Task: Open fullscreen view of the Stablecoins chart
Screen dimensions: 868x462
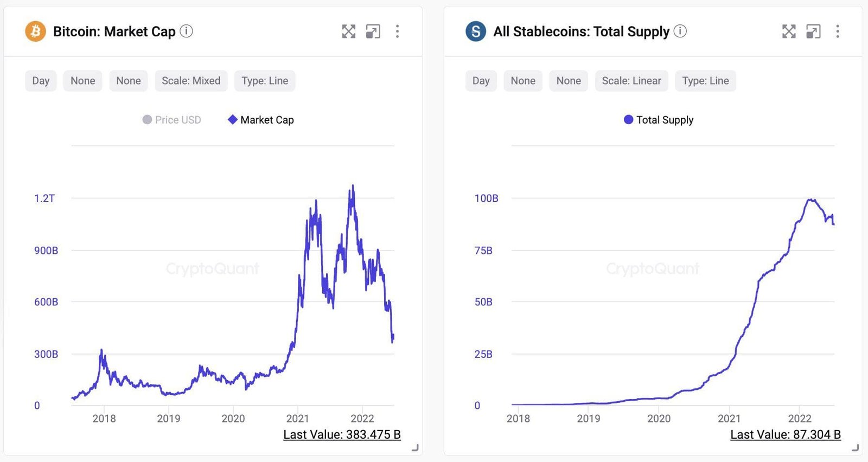Action: coord(789,31)
